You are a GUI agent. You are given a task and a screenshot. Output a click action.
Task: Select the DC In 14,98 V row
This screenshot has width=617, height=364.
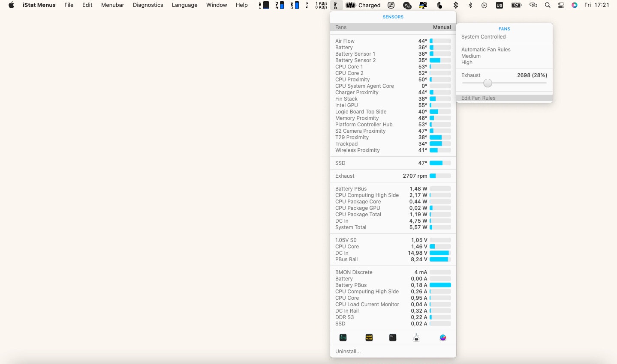click(x=393, y=253)
